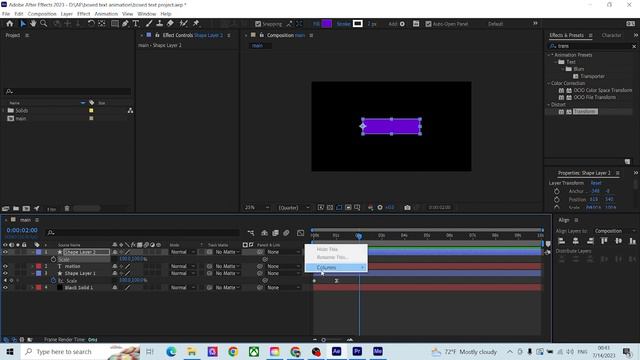Screen dimensions: 640x360
Task: Toggle shy switch for Shape Layer 2
Action: 115,252
